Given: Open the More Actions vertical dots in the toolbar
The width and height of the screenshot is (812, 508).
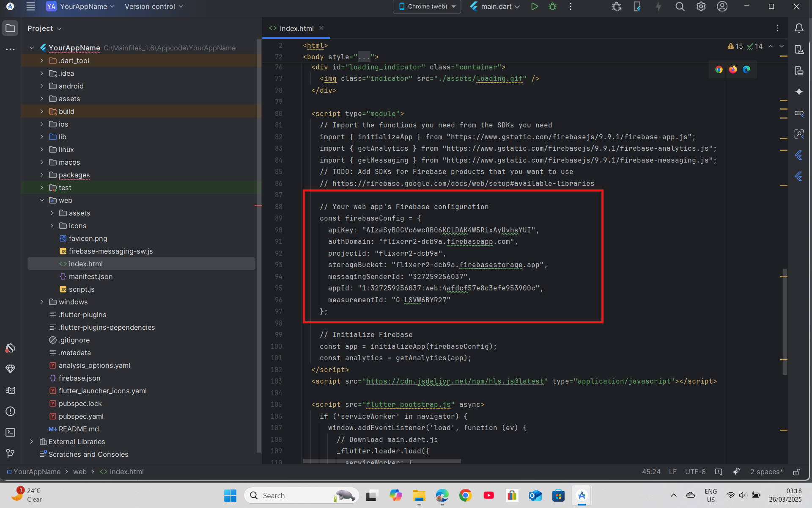Looking at the screenshot, I should (x=571, y=6).
